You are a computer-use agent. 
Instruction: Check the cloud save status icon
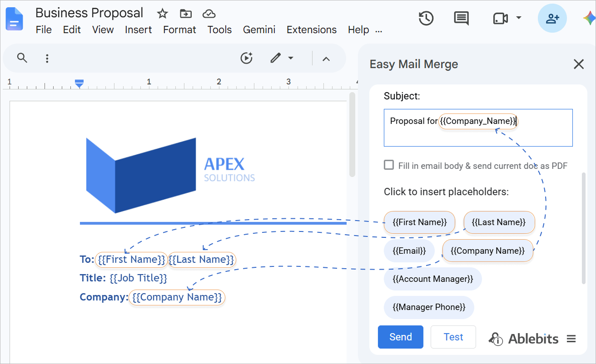click(209, 14)
